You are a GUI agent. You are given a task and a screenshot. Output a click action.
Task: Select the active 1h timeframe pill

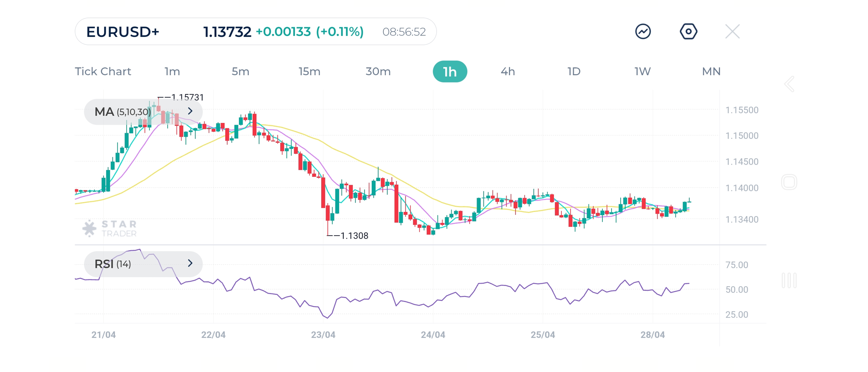450,71
